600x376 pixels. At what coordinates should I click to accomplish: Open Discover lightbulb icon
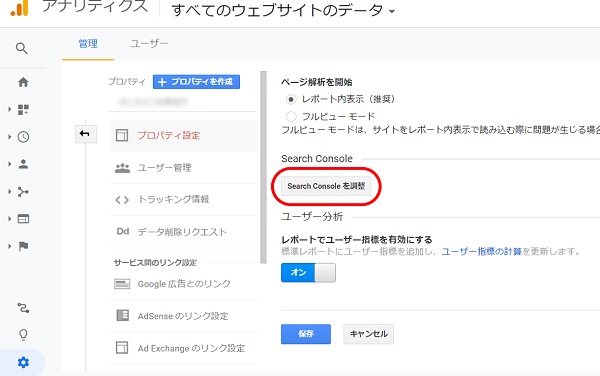[23, 335]
